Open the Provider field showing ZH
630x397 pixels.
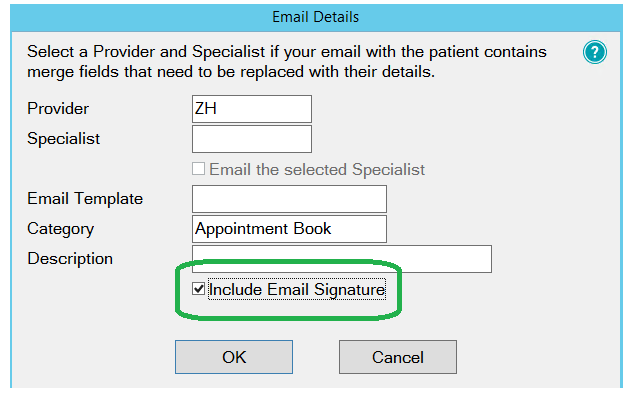point(252,109)
